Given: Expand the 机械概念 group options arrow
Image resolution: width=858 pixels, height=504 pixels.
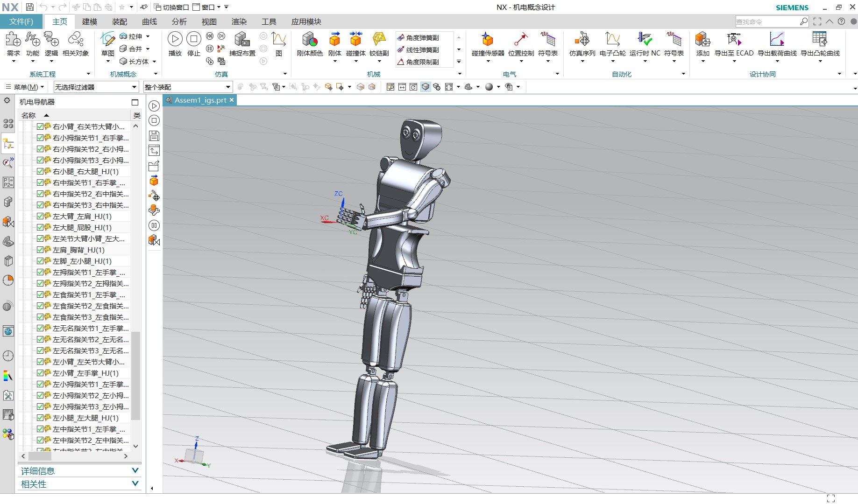Looking at the screenshot, I should (x=156, y=74).
